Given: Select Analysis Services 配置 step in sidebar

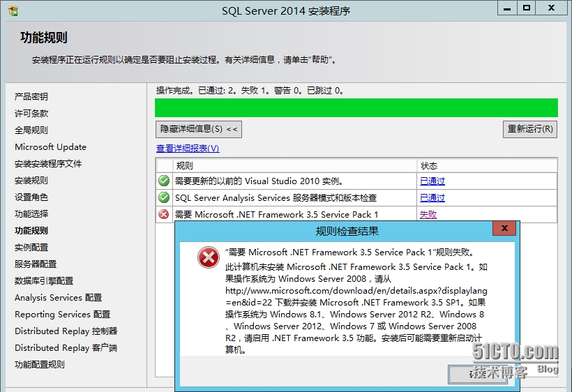Looking at the screenshot, I should [x=59, y=298].
